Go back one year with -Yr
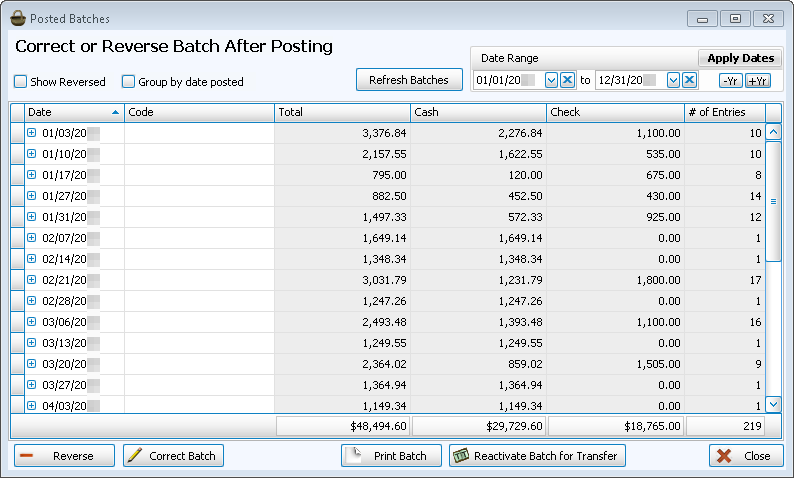794x478 pixels. click(730, 81)
